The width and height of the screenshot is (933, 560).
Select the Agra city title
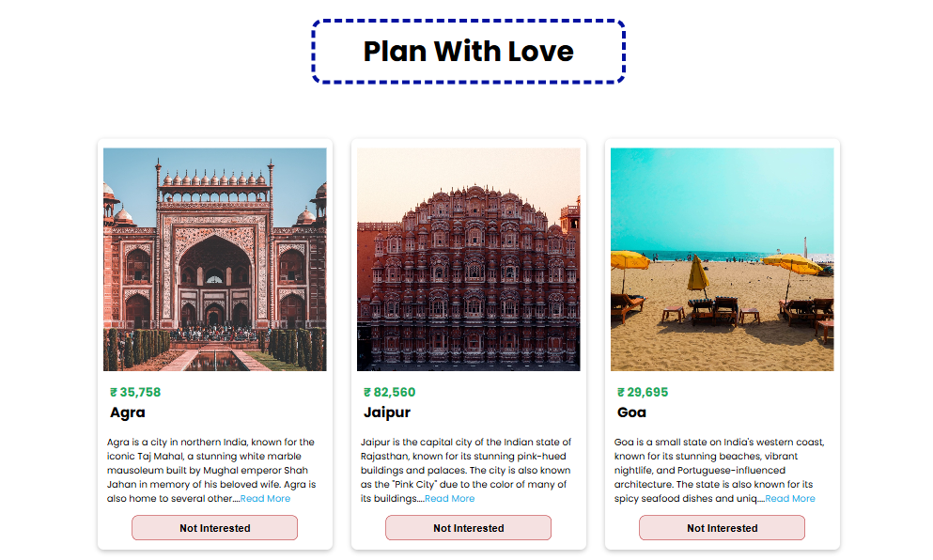pos(128,412)
